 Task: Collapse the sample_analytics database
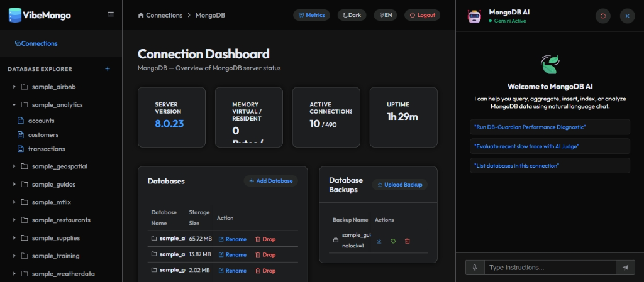coord(14,104)
